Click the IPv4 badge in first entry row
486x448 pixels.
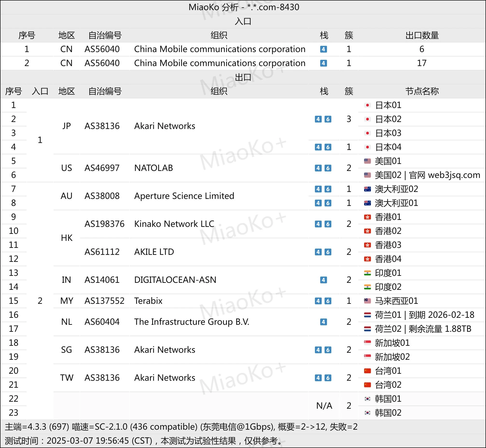[x=323, y=49]
